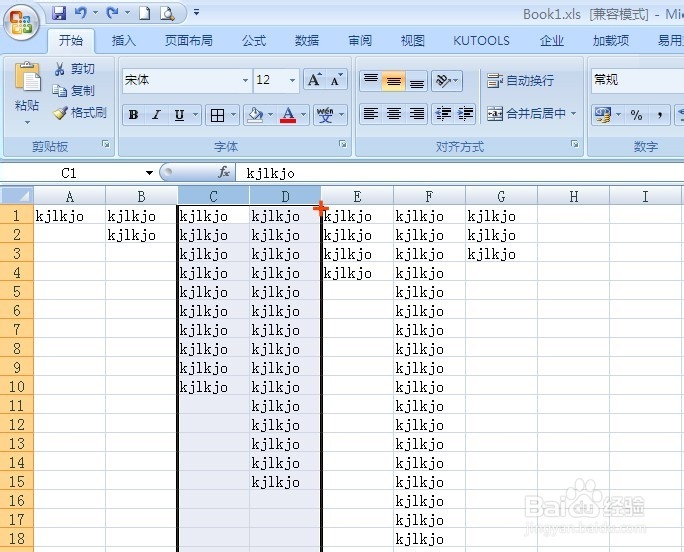Viewport: 684px width, 552px height.
Task: Set top vertical alignment
Action: pyautogui.click(x=371, y=81)
